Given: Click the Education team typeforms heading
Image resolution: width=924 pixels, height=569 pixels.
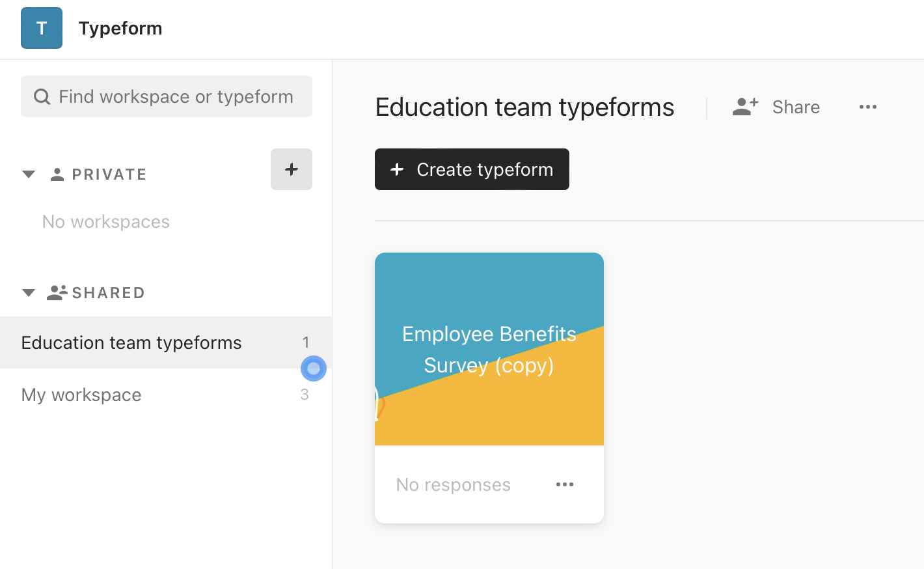Looking at the screenshot, I should pos(524,107).
